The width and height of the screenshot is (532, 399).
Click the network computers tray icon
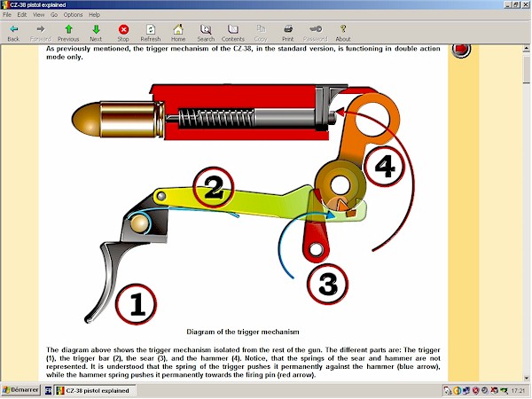point(465,391)
